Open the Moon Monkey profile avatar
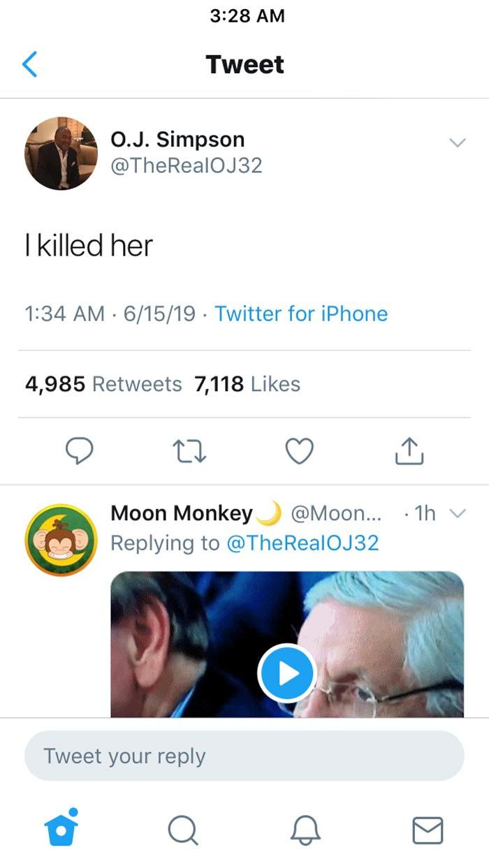The image size is (489, 868). [x=61, y=540]
